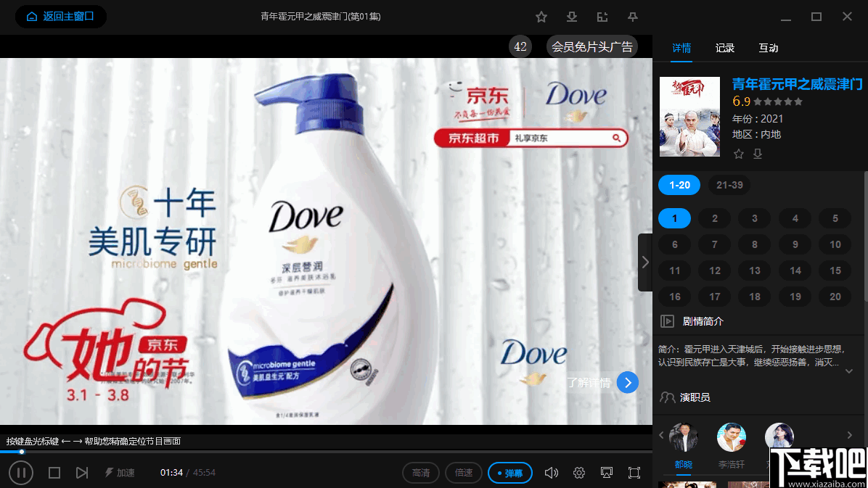The width and height of the screenshot is (868, 488).
Task: Toggle 弹幕 danmaku comments
Action: click(509, 473)
